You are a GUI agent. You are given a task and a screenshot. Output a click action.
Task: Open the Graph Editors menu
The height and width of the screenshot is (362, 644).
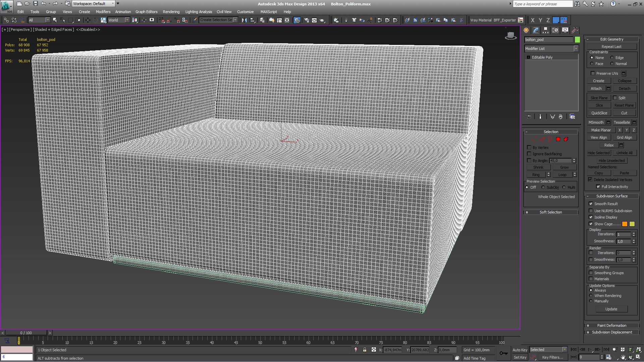point(146,12)
